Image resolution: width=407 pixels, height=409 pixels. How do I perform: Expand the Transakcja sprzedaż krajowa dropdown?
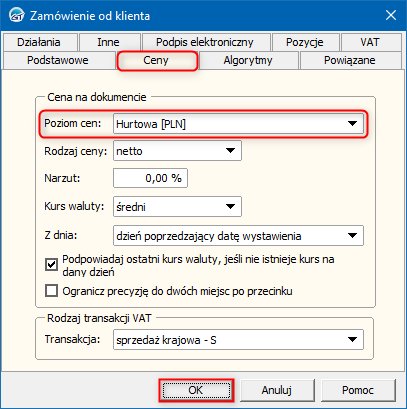pyautogui.click(x=238, y=340)
